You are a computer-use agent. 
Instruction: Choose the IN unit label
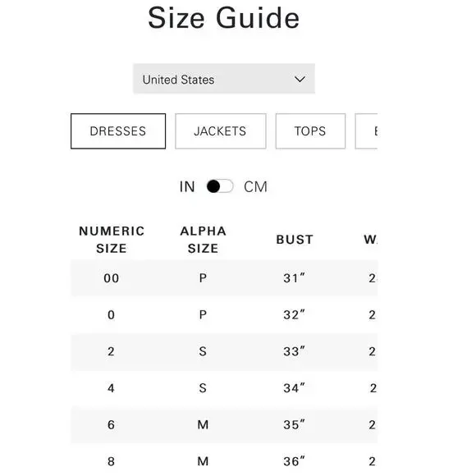tap(187, 186)
